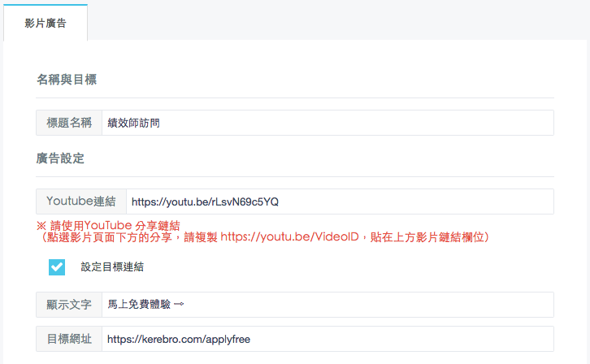The height and width of the screenshot is (364, 590).
Task: Click the 標題名稱 field label
Action: pos(69,123)
